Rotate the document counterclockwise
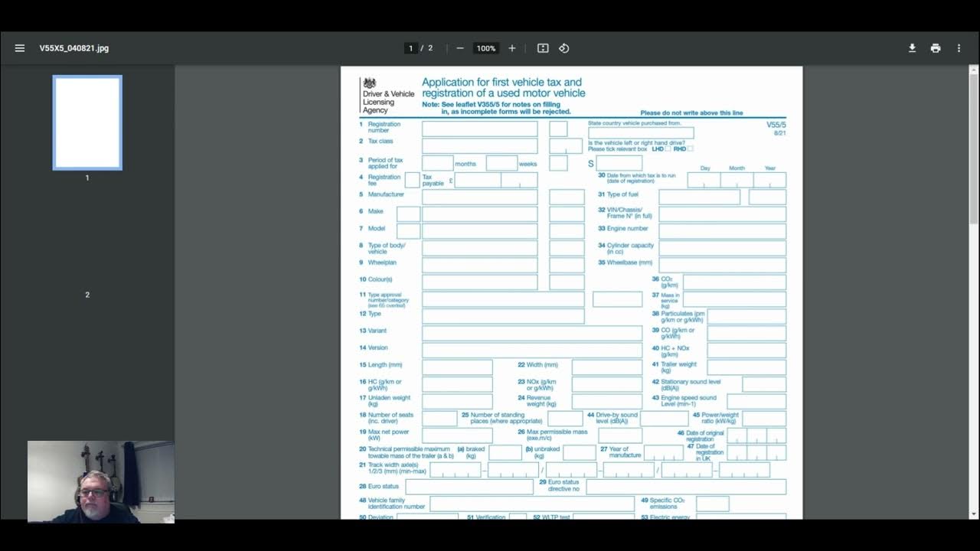Screen dimensions: 980x551 (564, 48)
